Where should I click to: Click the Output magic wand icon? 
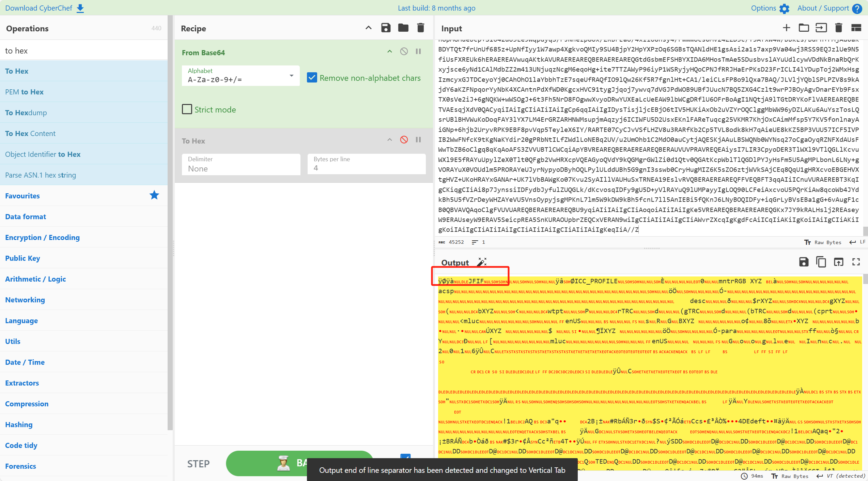482,262
